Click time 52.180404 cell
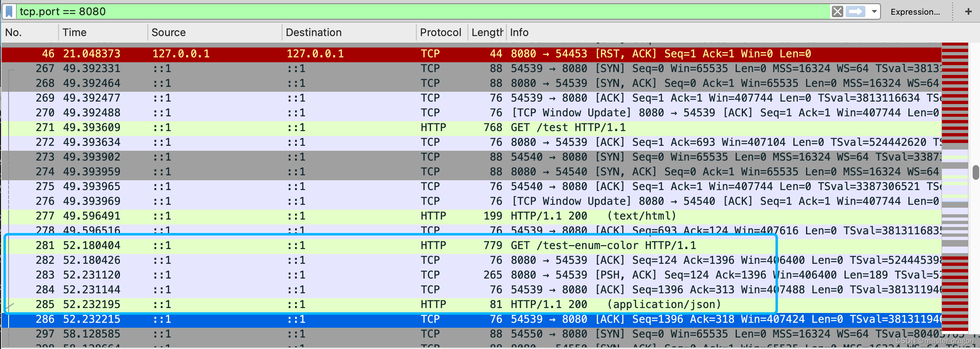The width and height of the screenshot is (980, 349). point(92,246)
